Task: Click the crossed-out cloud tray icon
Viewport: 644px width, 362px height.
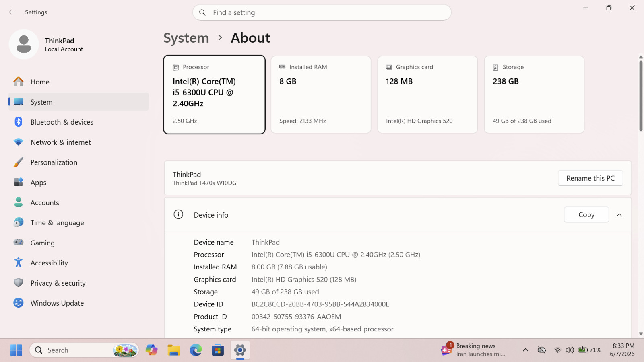Action: (x=542, y=350)
